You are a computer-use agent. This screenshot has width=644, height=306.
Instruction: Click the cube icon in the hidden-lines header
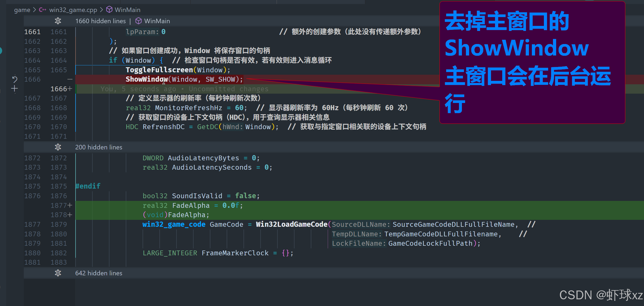pyautogui.click(x=138, y=21)
